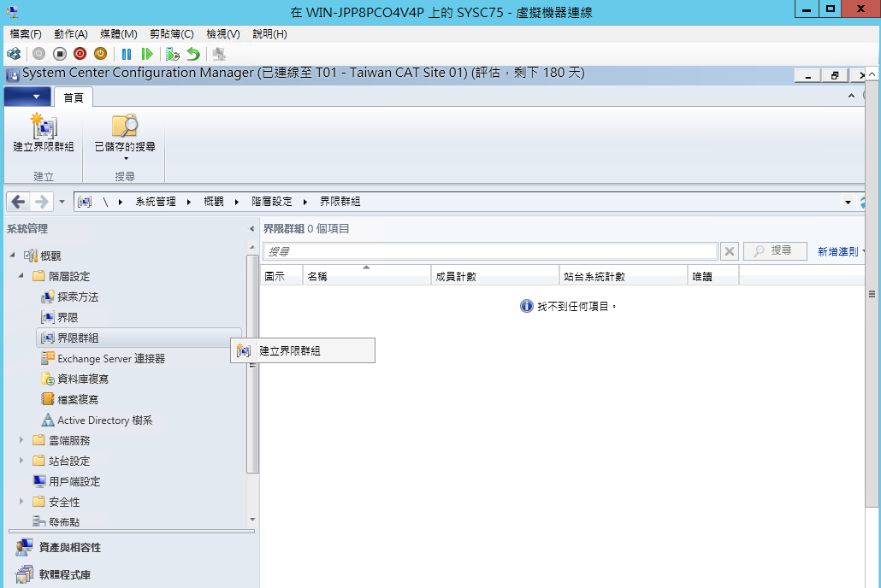Revert the VM with the green undo arrow

tap(193, 54)
